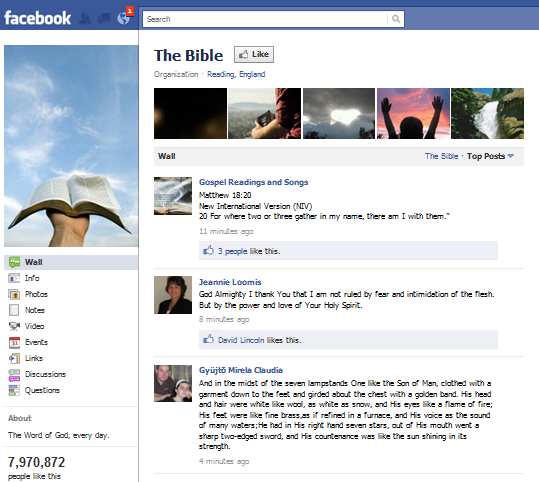Open the waterfall photo thumbnail
539x482 pixels.
click(487, 113)
